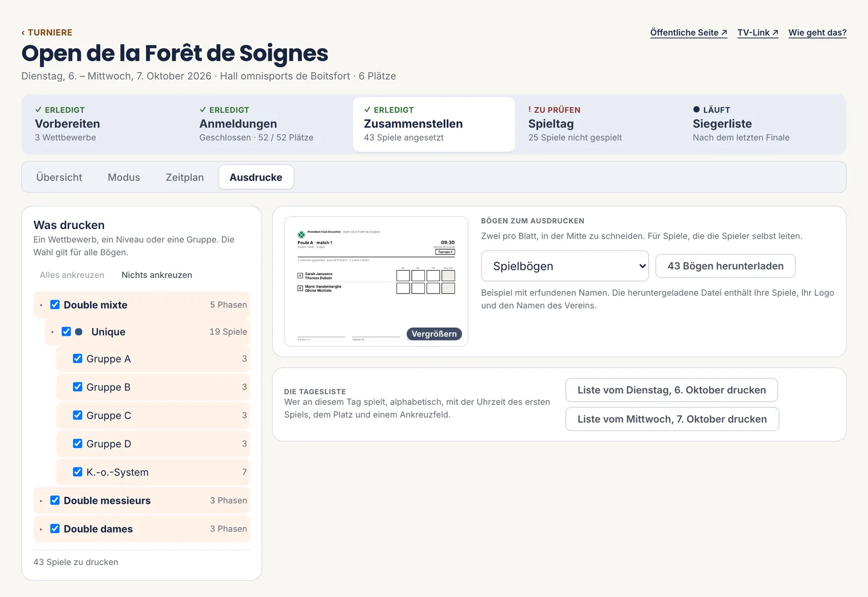Switch to the Modus tab
Screen dimensions: 868x597
pyautogui.click(x=124, y=177)
